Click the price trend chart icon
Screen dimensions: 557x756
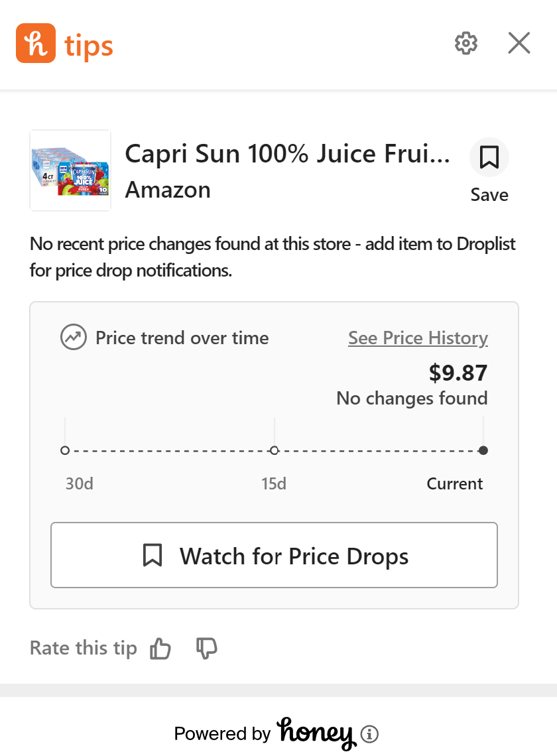pyautogui.click(x=74, y=338)
